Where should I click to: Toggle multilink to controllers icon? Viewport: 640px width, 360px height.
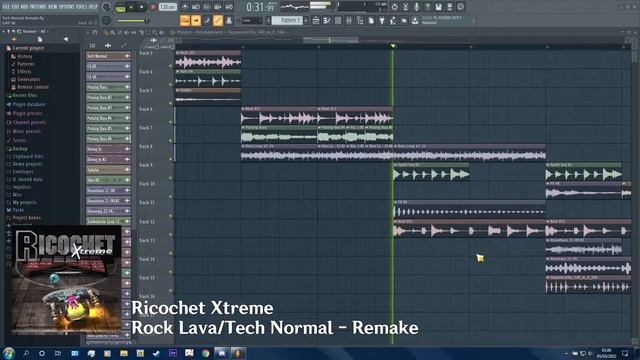click(x=229, y=20)
